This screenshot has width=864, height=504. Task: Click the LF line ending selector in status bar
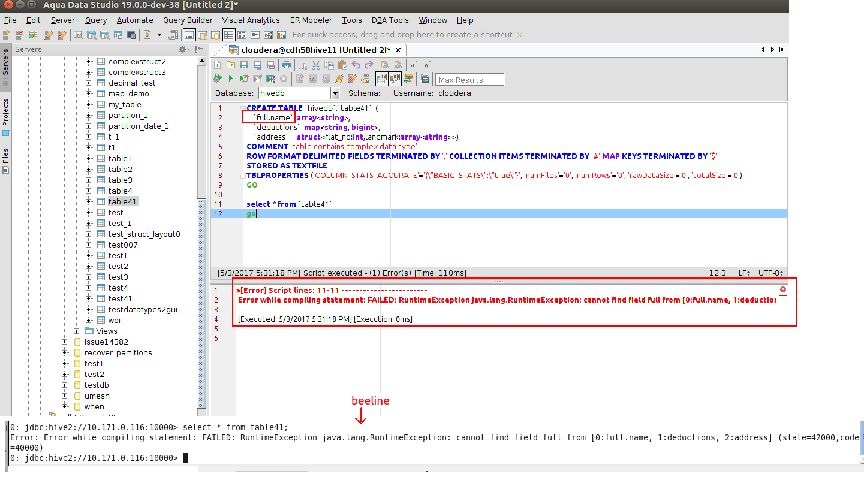click(x=744, y=273)
